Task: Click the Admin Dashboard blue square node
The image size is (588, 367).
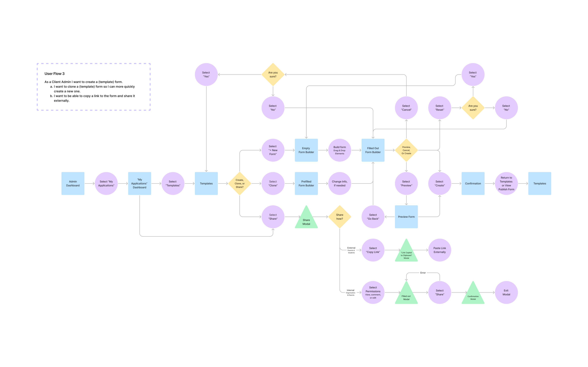Action: click(73, 183)
